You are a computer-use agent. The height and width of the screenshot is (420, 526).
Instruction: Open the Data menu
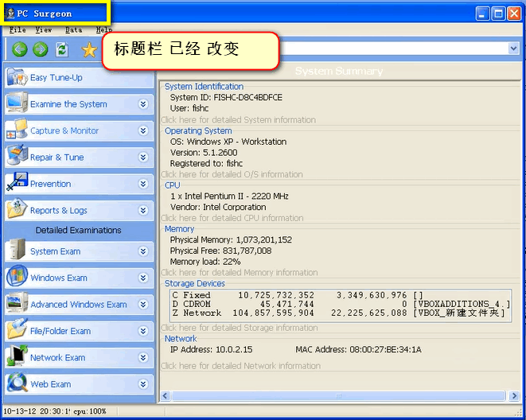73,30
